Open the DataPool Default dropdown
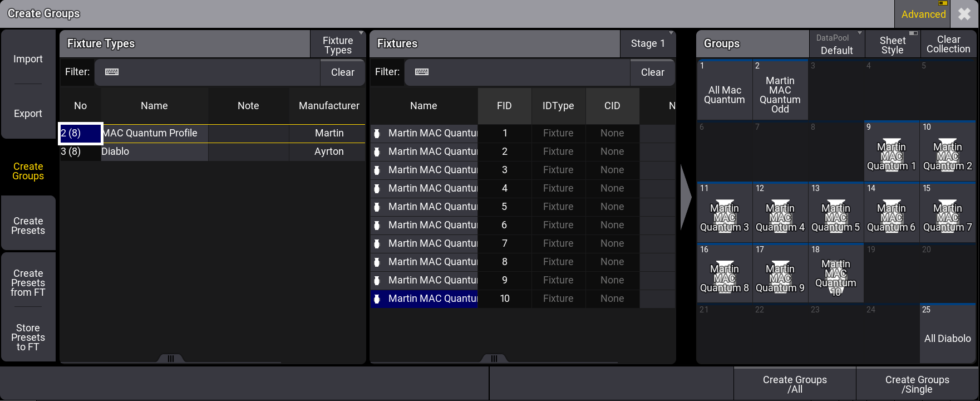Screen dimensions: 980x401 [x=836, y=44]
